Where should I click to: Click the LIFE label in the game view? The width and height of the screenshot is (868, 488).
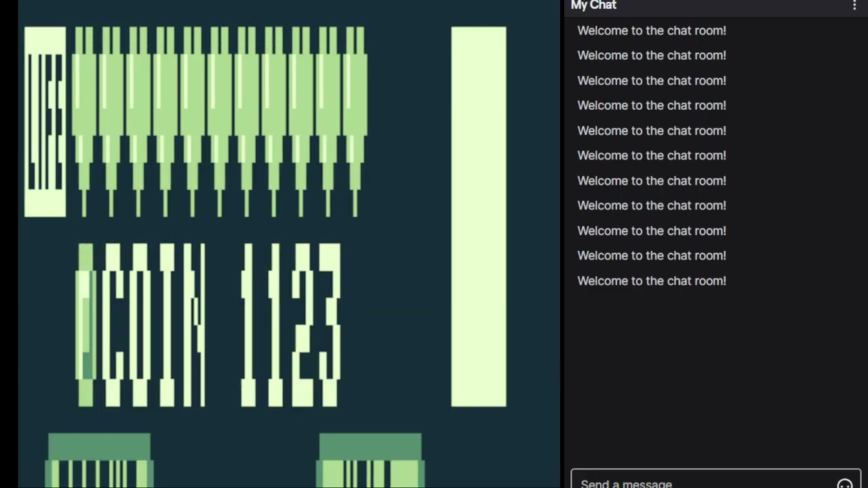click(x=45, y=122)
